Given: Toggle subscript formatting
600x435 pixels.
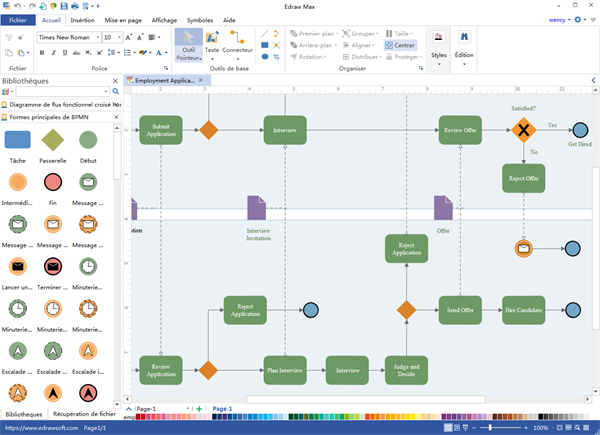Looking at the screenshot, I should tap(88, 53).
